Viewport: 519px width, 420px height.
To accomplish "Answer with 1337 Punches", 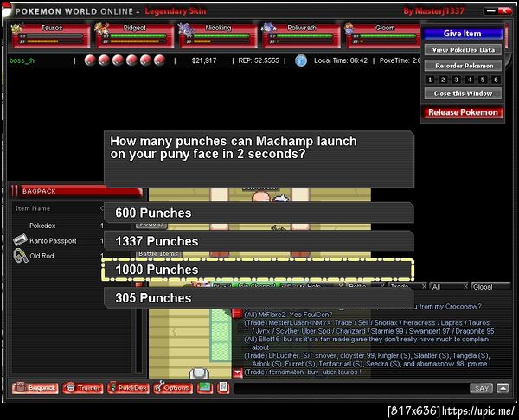I will [259, 241].
